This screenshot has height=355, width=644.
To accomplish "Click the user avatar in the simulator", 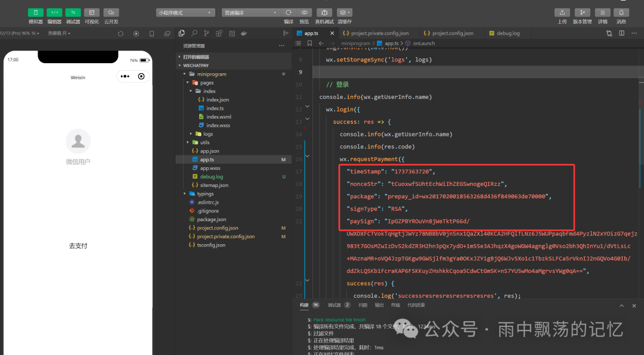I will point(78,141).
